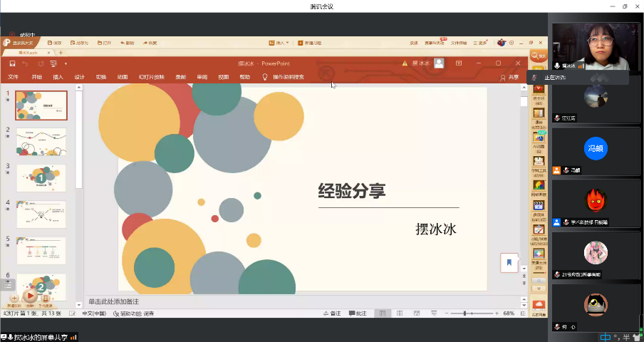Click the 打开 (Open) button in top toolbar
Image resolution: width=644 pixels, height=342 pixels.
click(x=104, y=43)
